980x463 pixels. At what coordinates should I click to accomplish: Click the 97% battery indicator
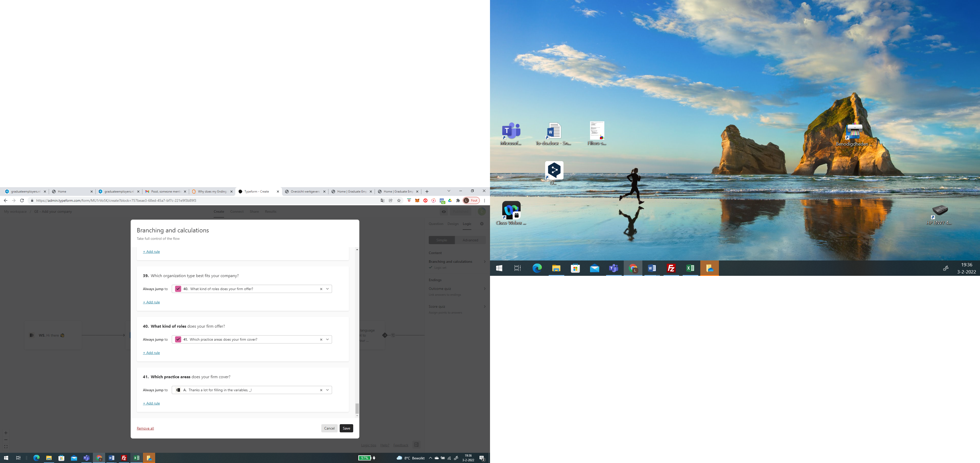click(x=364, y=458)
